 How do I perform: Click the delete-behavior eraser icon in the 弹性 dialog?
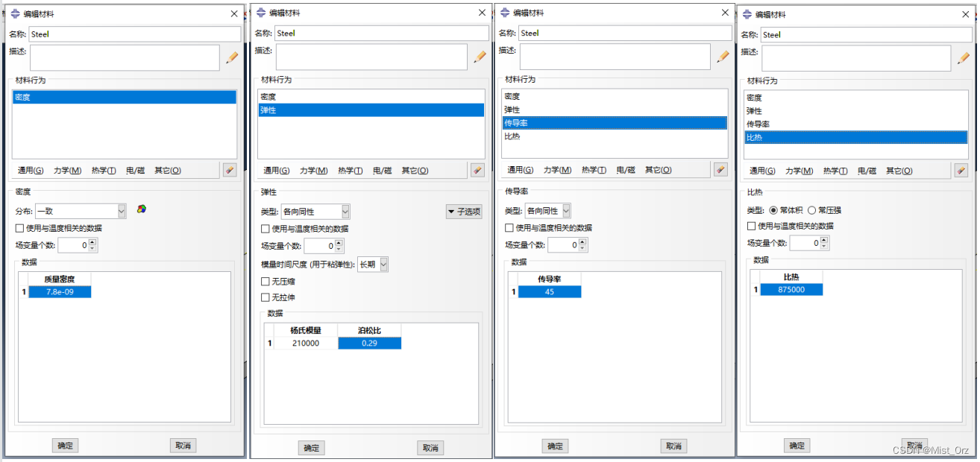coord(477,170)
